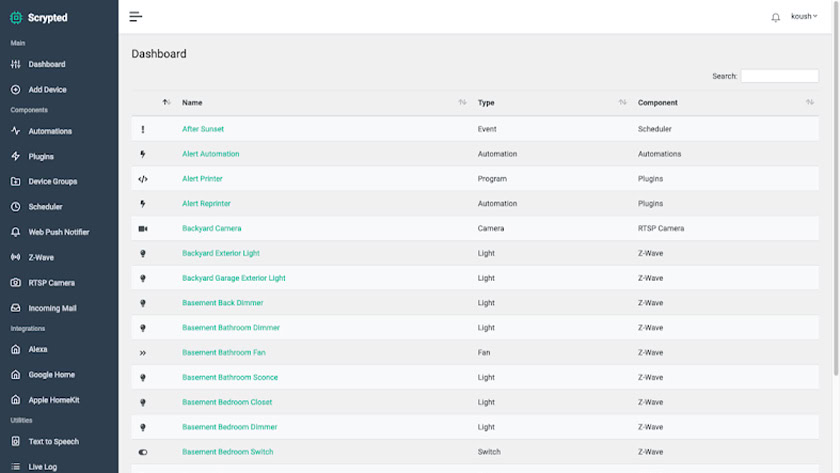Open the Basement Bedroom Closet link

click(227, 402)
